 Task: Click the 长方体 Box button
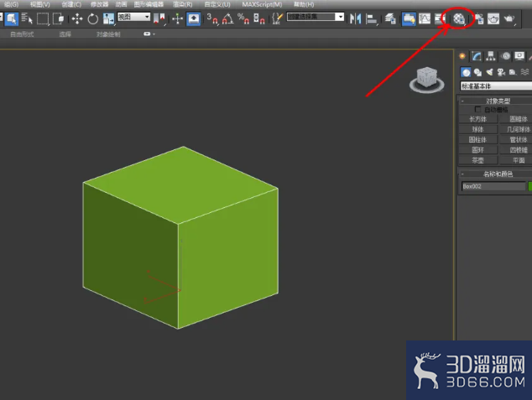(x=477, y=119)
